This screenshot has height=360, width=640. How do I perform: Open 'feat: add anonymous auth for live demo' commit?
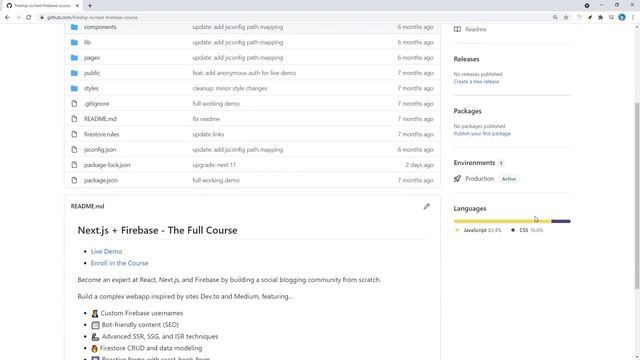coord(244,73)
